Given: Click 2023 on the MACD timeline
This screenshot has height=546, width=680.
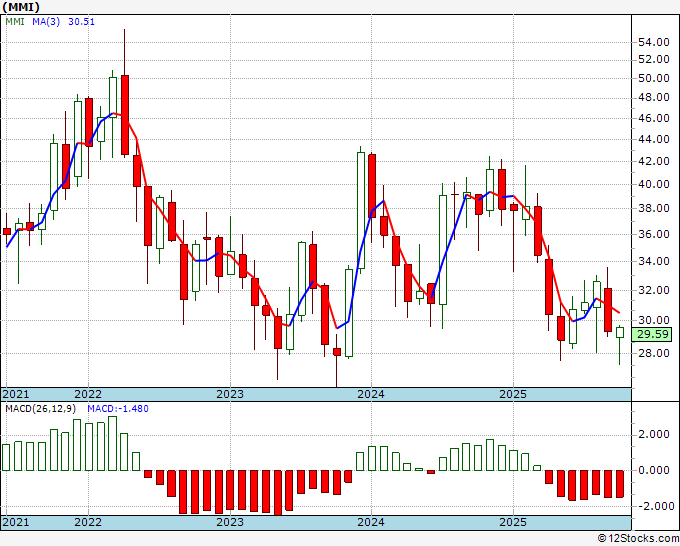Looking at the screenshot, I should tap(230, 522).
